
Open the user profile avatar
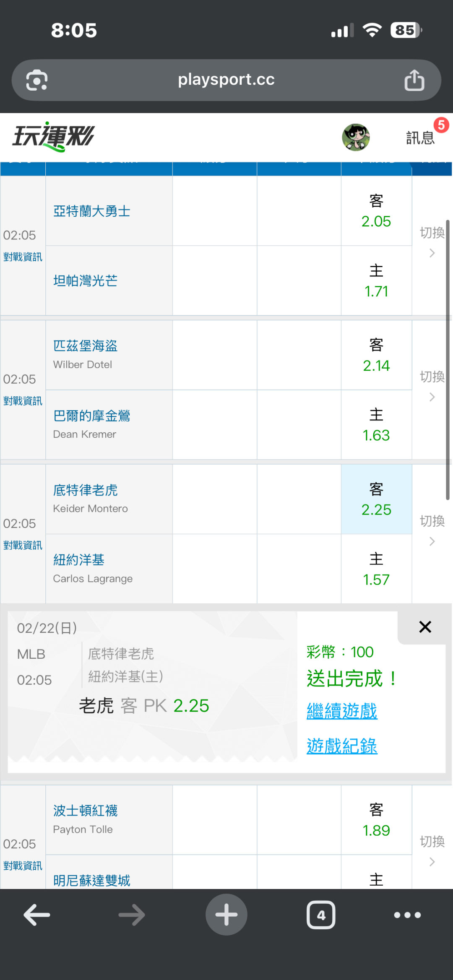point(356,137)
